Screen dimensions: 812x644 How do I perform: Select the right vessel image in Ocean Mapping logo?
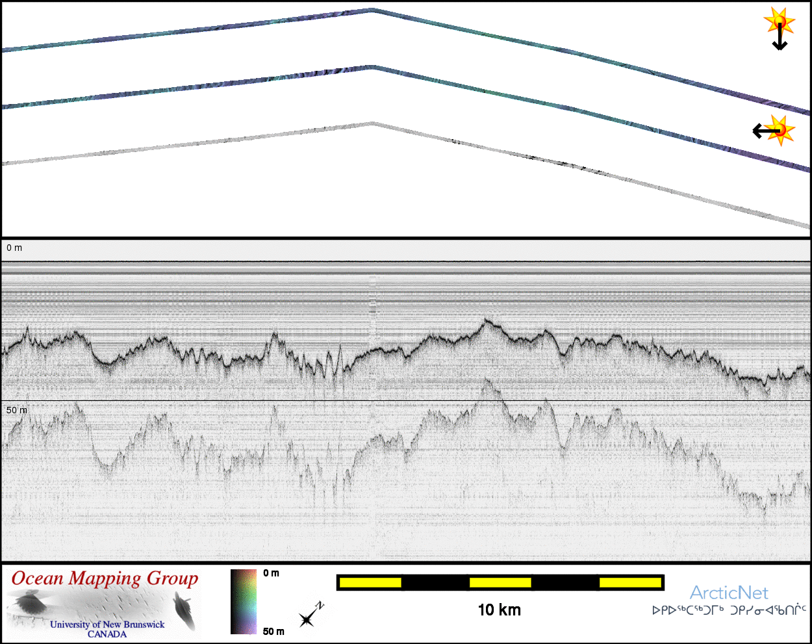pyautogui.click(x=184, y=612)
